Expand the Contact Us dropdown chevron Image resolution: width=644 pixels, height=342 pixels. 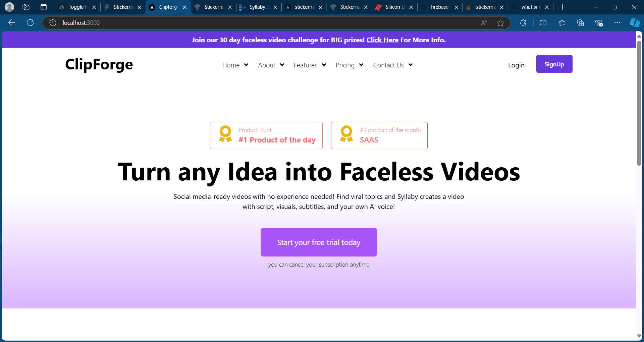click(x=411, y=65)
